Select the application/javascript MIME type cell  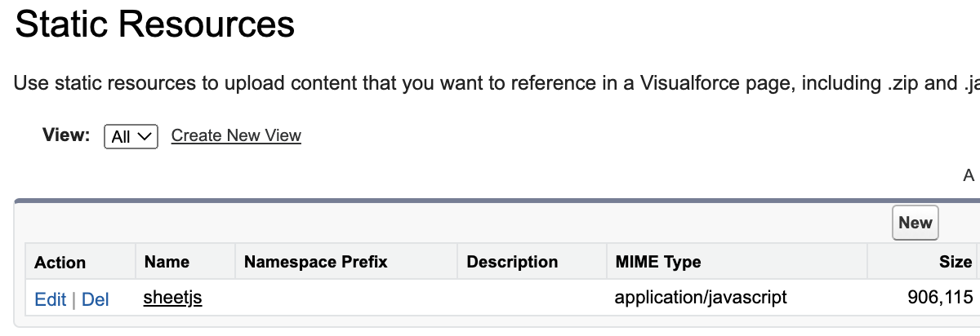click(x=701, y=298)
